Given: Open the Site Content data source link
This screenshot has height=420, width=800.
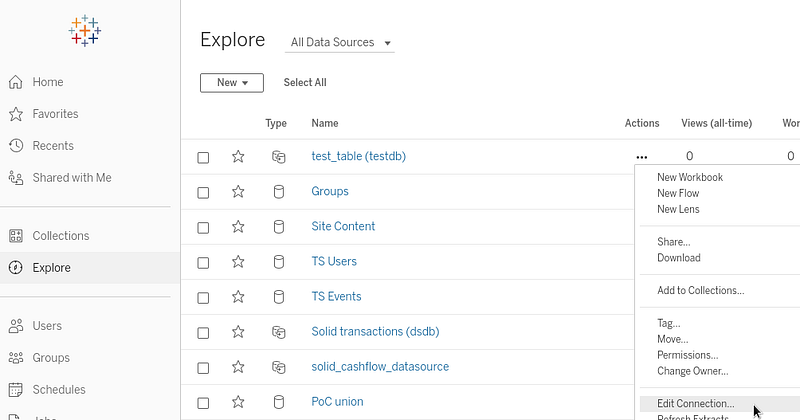Looking at the screenshot, I should click(343, 226).
